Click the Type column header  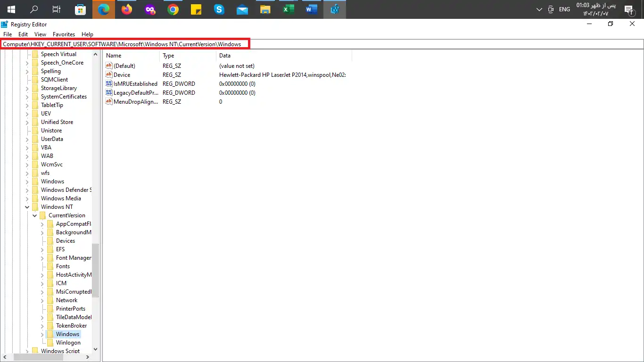tap(188, 56)
